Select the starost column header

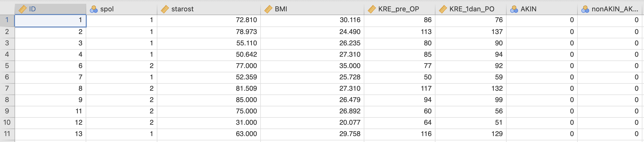tap(209, 9)
